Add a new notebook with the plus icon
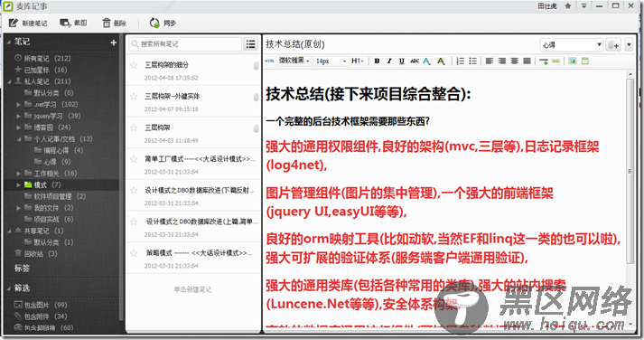 click(114, 42)
